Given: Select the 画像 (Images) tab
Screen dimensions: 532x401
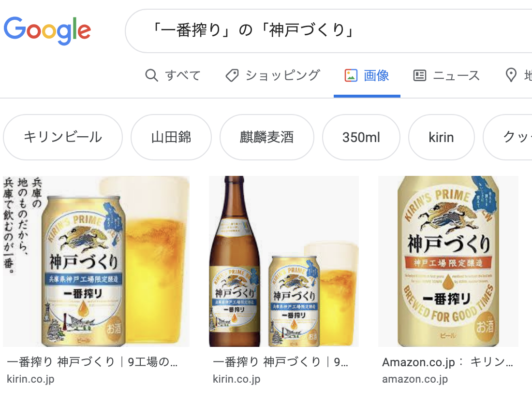Looking at the screenshot, I should (x=367, y=75).
